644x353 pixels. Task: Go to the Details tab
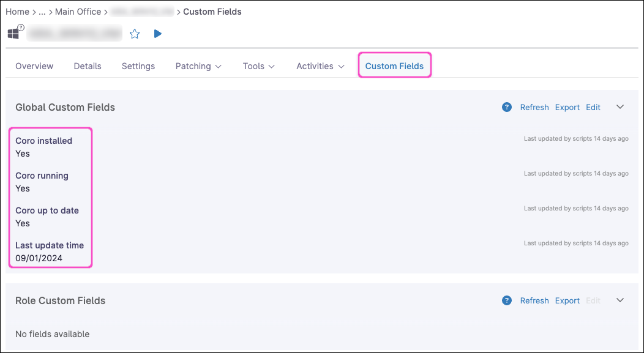click(x=88, y=66)
